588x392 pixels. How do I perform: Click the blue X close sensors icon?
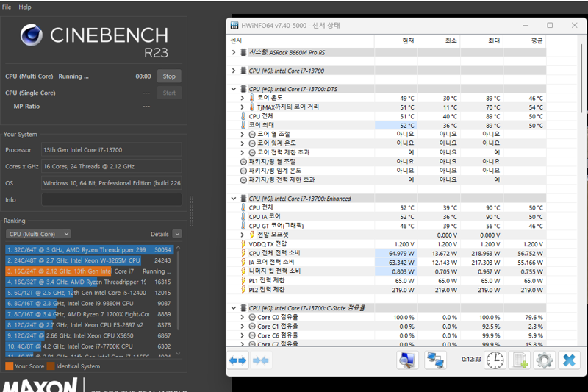tap(569, 360)
